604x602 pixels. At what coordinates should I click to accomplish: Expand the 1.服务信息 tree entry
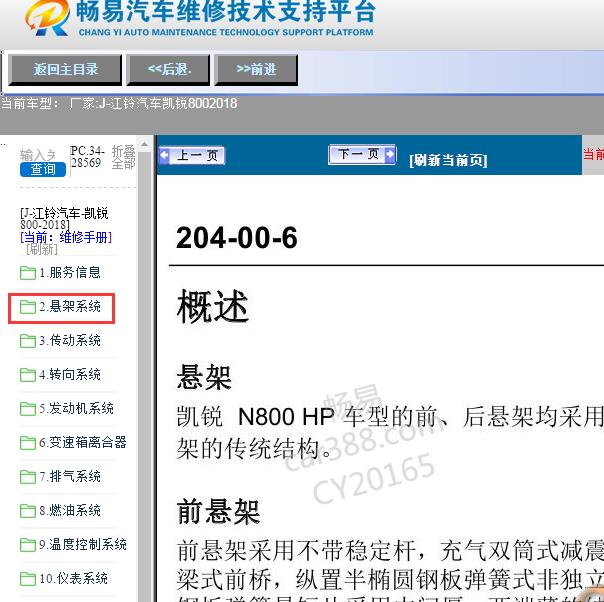pyautogui.click(x=70, y=272)
